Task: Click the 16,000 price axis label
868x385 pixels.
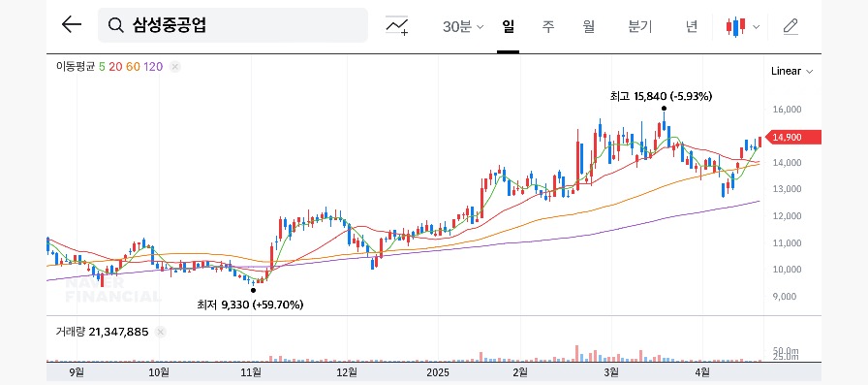Action: 788,110
